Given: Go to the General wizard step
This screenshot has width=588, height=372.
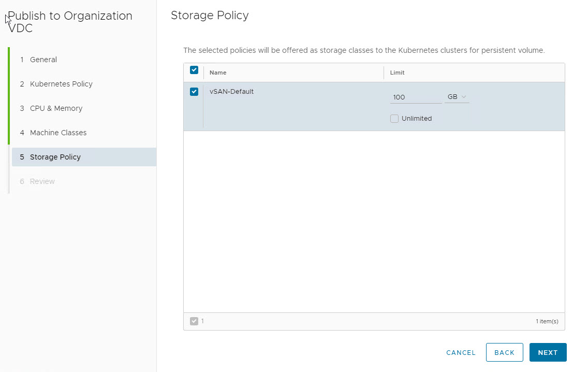Looking at the screenshot, I should pyautogui.click(x=43, y=60).
